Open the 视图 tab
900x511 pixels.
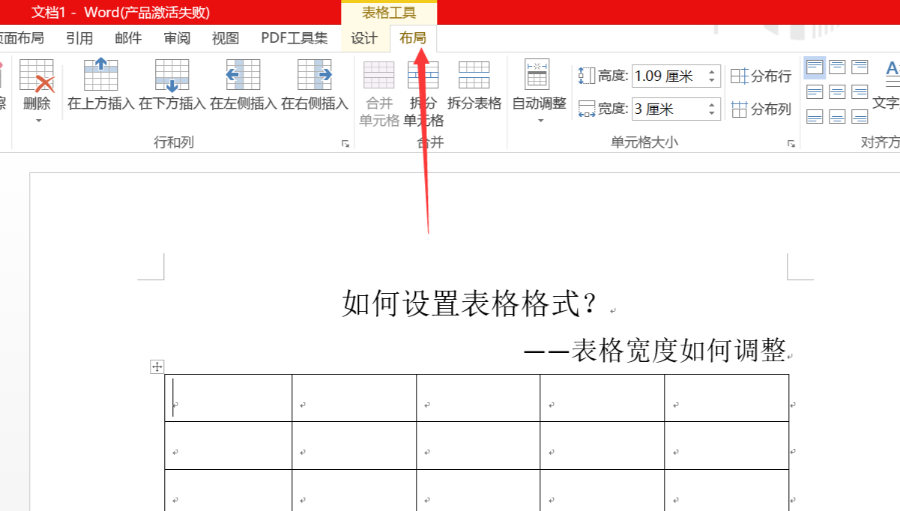pos(225,38)
